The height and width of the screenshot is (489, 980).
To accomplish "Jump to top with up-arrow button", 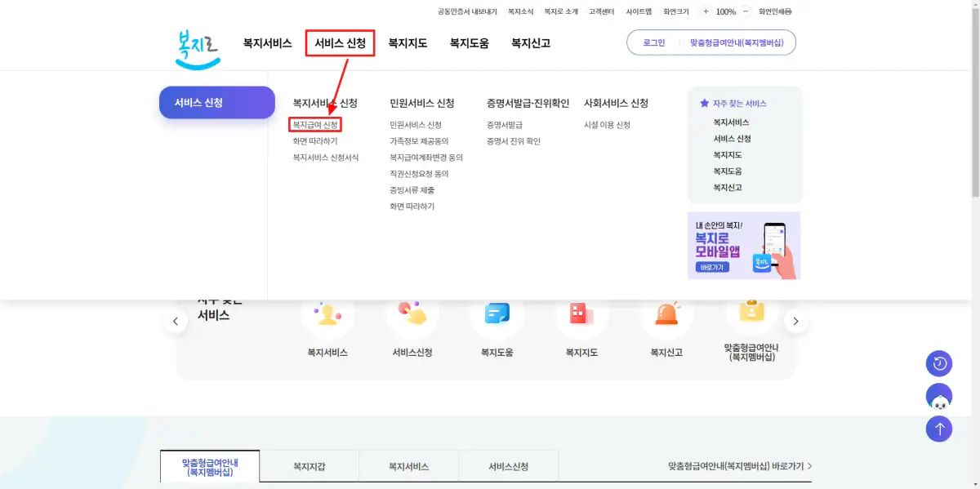I will pos(939,429).
